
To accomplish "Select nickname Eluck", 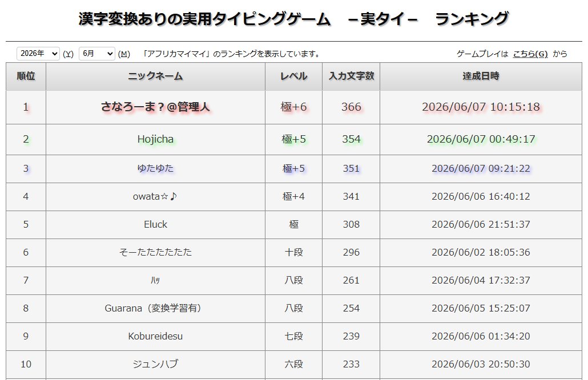I will tap(155, 224).
